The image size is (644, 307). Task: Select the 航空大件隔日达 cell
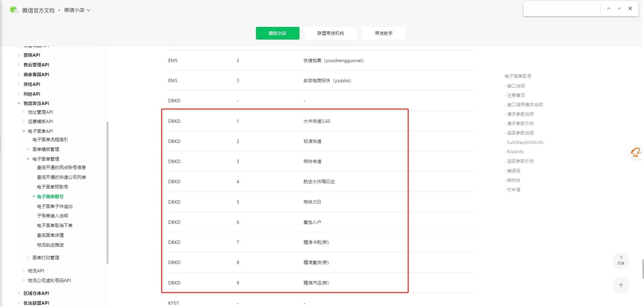tap(319, 182)
